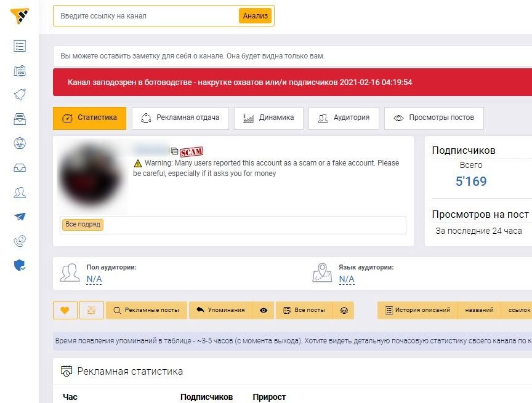Toggle the eye icon next to Упоминания

point(264,310)
